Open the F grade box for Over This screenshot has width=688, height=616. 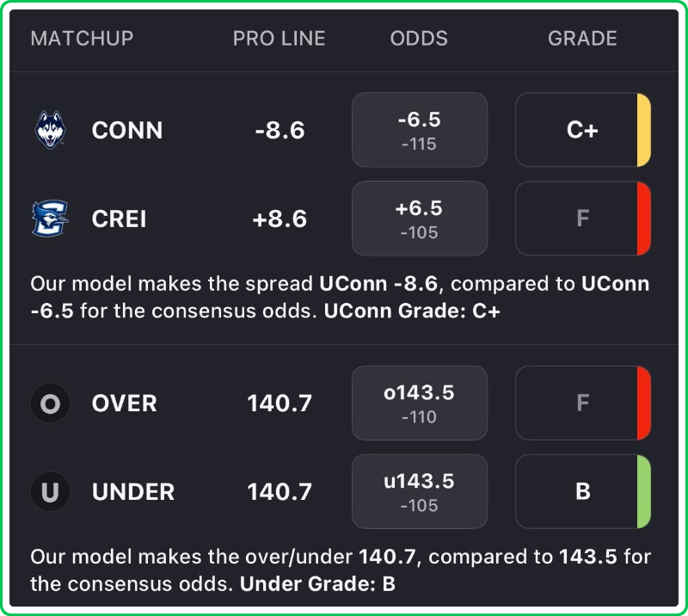pyautogui.click(x=578, y=403)
